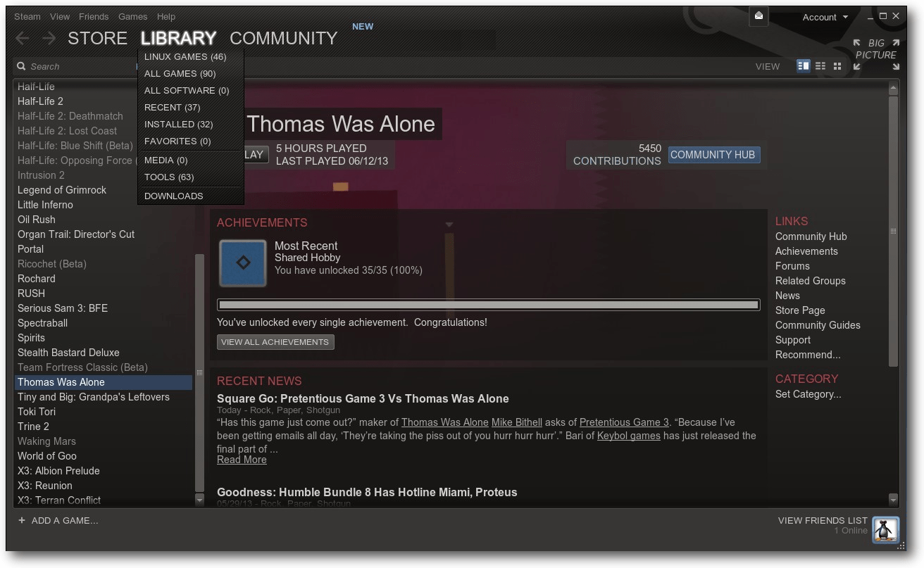Click the search magnifier icon
924x568 pixels.
pyautogui.click(x=22, y=66)
